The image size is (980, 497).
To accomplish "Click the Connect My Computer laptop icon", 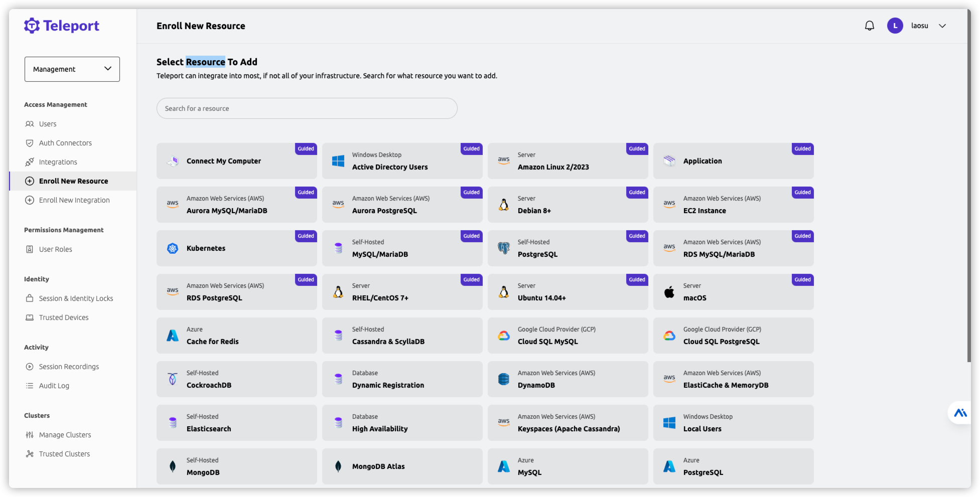I will tap(173, 161).
